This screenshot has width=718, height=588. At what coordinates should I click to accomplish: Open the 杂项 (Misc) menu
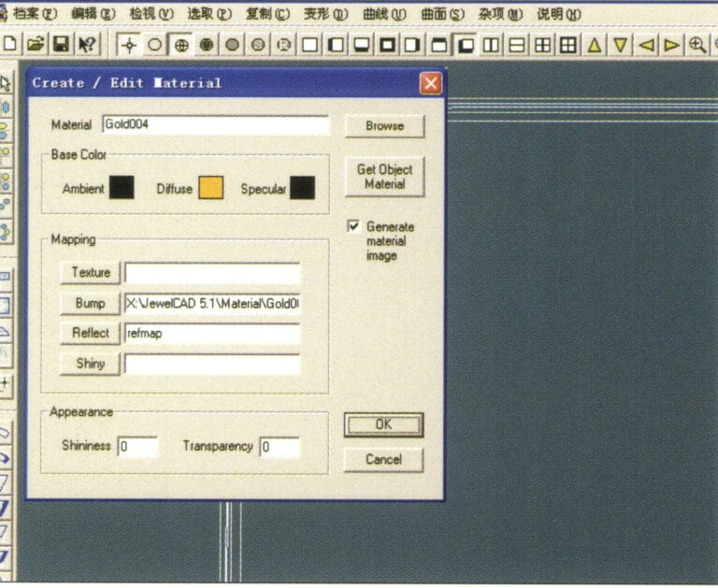point(501,14)
